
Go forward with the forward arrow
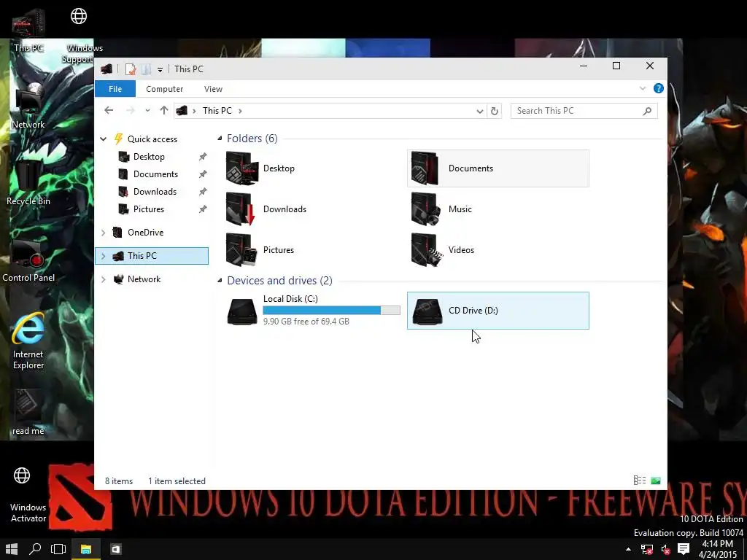[x=130, y=111]
